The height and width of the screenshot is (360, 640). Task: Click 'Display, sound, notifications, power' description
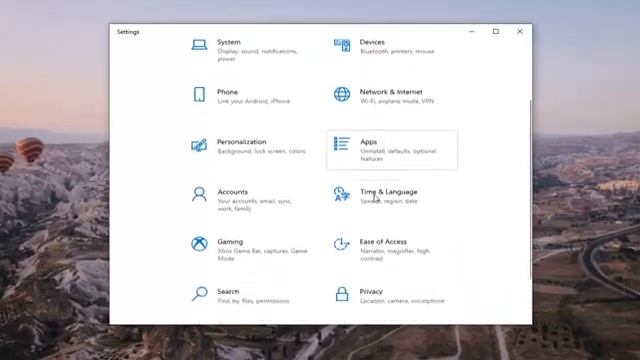pyautogui.click(x=258, y=55)
